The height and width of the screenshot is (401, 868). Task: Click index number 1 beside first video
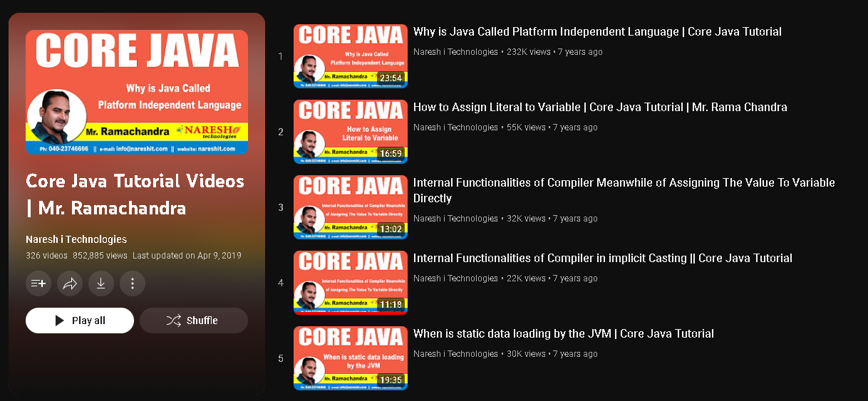pos(281,56)
